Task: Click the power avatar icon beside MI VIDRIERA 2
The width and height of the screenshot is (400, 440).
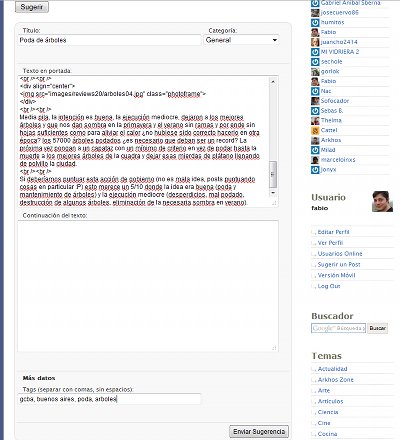Action: (x=315, y=52)
